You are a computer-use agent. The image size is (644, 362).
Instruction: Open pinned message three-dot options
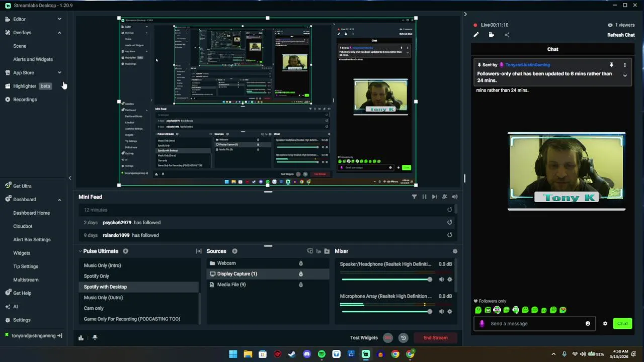click(x=625, y=65)
